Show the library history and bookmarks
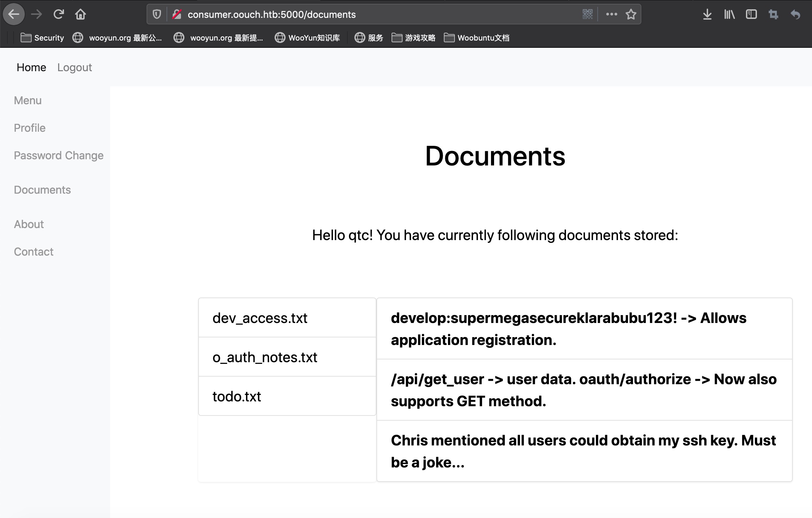The height and width of the screenshot is (518, 812). click(729, 14)
